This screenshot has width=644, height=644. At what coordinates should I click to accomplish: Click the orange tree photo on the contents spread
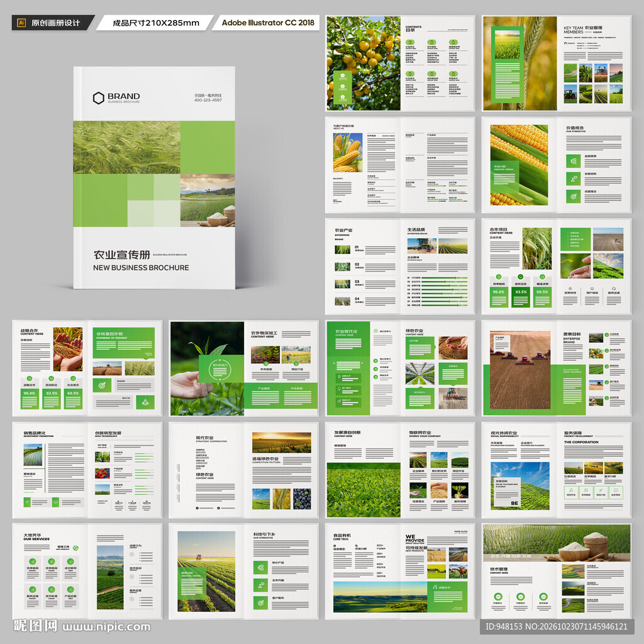[x=364, y=64]
